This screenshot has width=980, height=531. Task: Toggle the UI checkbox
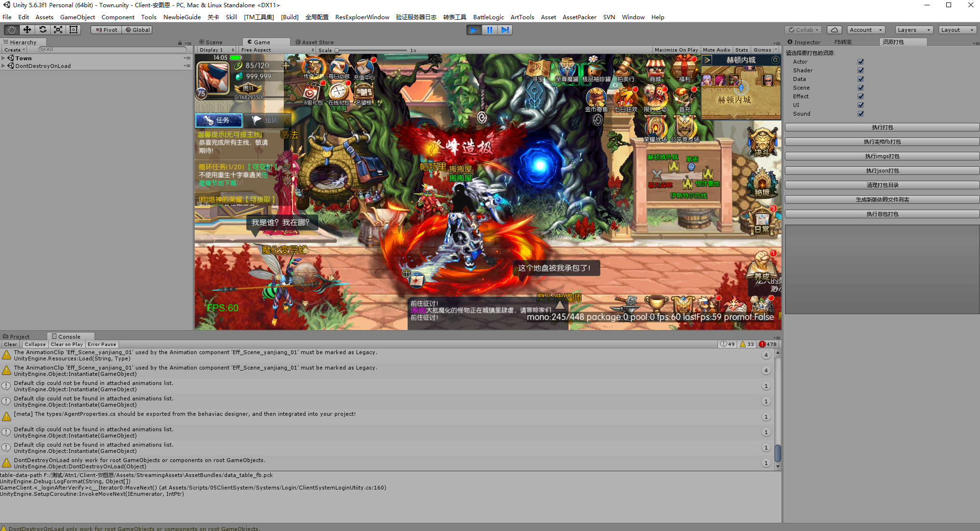(861, 105)
